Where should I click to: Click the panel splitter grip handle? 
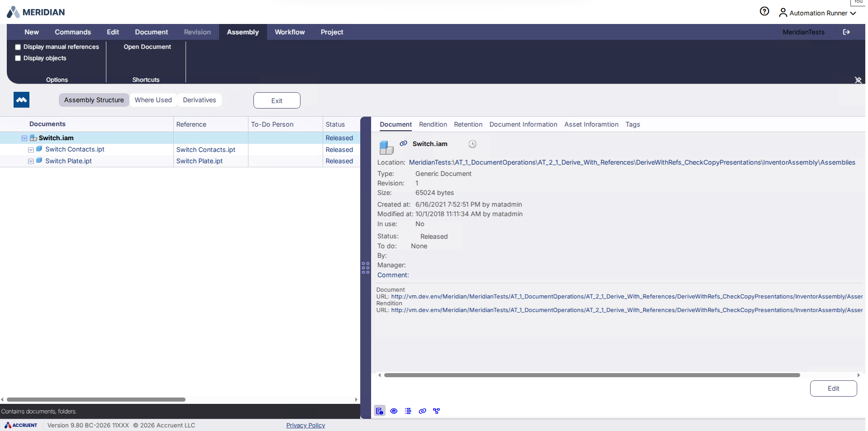pos(366,268)
